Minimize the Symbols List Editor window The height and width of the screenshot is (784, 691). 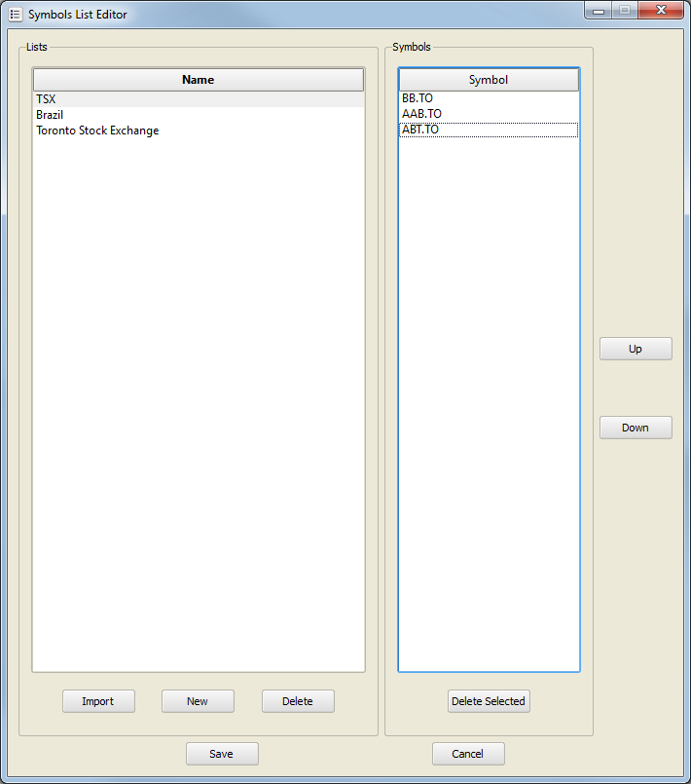coord(598,11)
